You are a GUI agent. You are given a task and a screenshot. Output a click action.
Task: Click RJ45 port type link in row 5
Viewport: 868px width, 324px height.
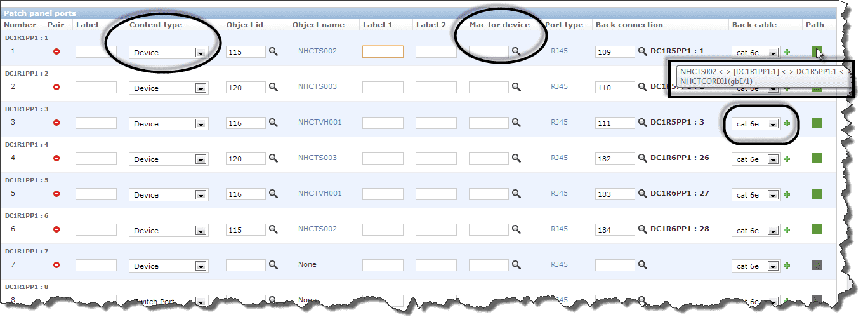click(x=559, y=193)
